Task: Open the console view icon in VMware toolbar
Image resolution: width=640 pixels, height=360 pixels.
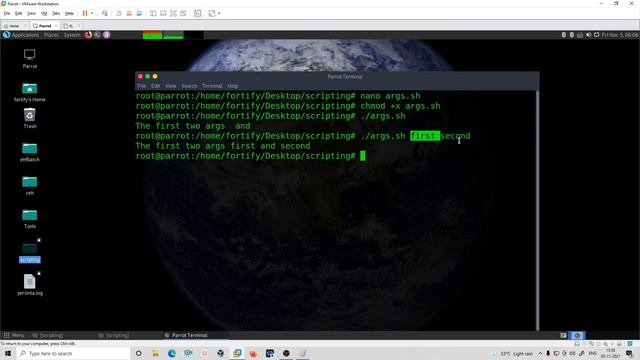Action: pyautogui.click(x=198, y=13)
